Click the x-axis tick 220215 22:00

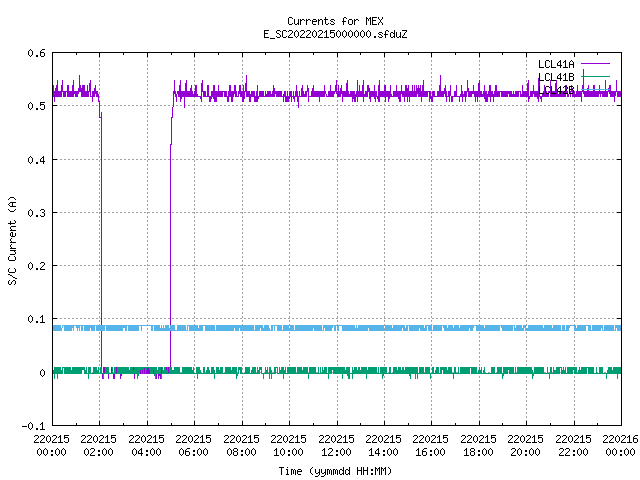573,446
